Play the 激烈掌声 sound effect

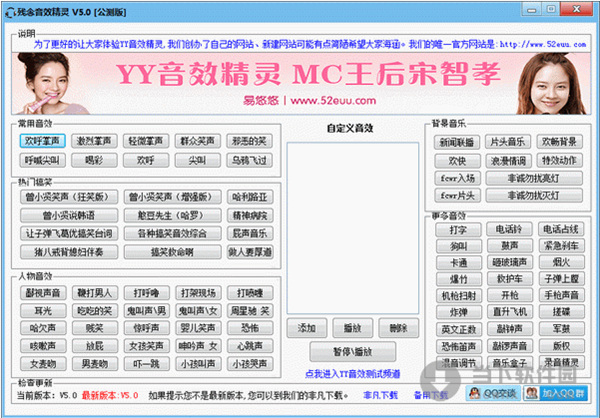point(94,141)
